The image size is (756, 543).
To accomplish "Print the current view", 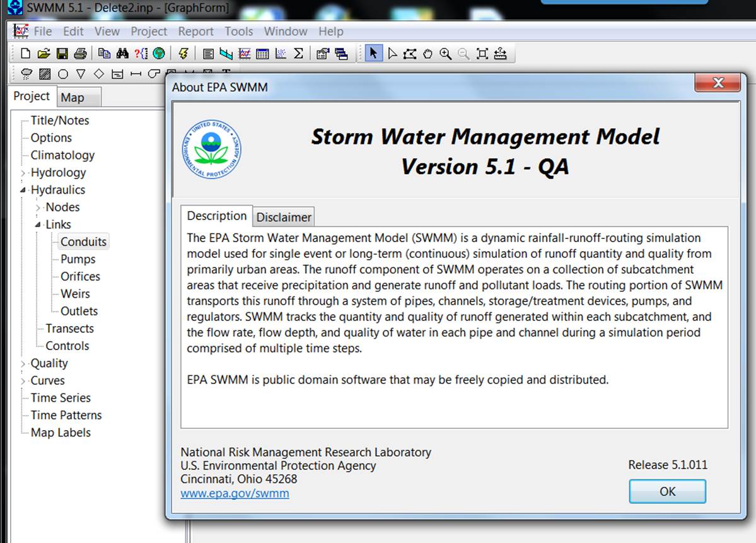I will pyautogui.click(x=79, y=53).
